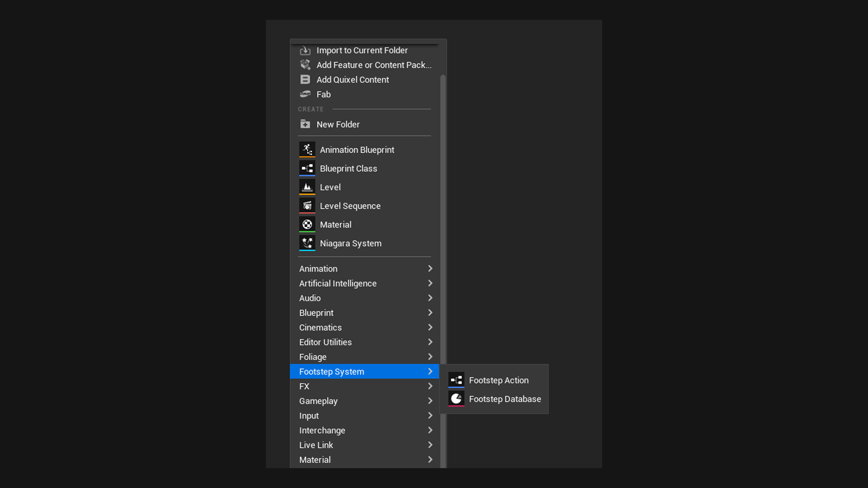Click the Fab logo icon
Image resolution: width=868 pixels, height=488 pixels.
[305, 94]
